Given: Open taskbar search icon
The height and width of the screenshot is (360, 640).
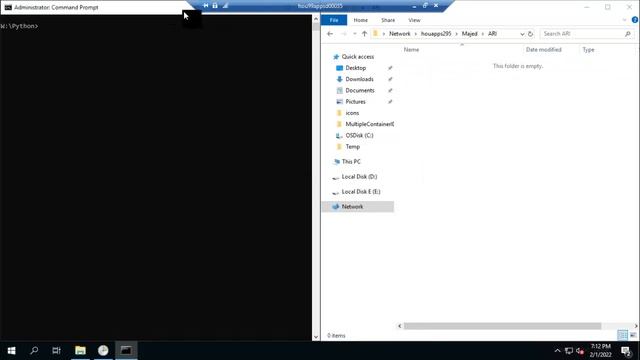Looking at the screenshot, I should pyautogui.click(x=34, y=350).
